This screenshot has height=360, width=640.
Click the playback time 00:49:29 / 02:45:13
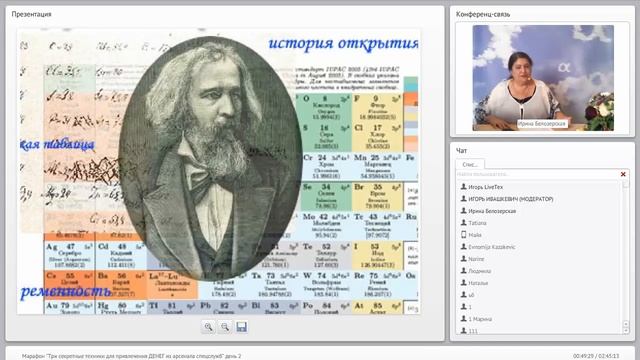pos(596,356)
